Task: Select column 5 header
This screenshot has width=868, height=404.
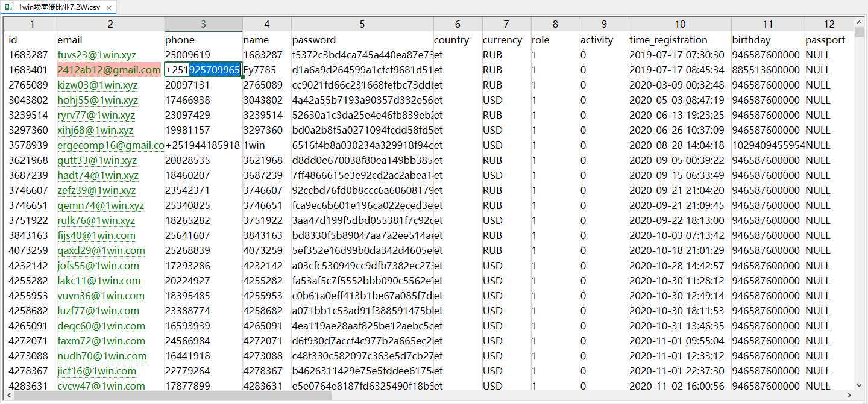Action: 362,24
